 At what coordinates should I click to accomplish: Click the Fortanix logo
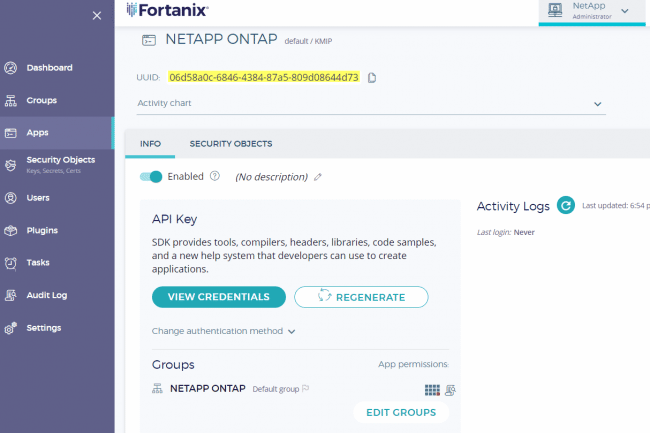(167, 10)
